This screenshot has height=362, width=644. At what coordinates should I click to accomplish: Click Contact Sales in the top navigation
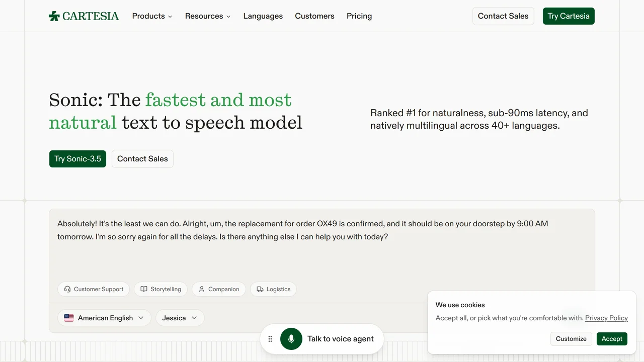tap(503, 16)
